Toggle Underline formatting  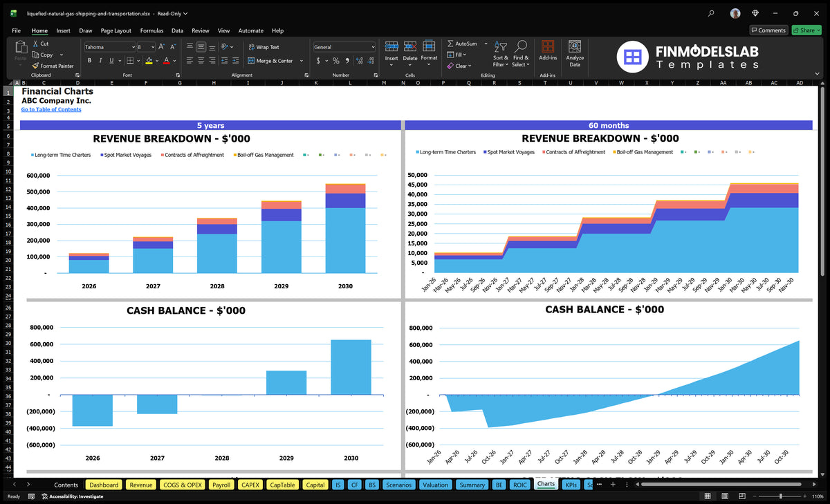111,61
